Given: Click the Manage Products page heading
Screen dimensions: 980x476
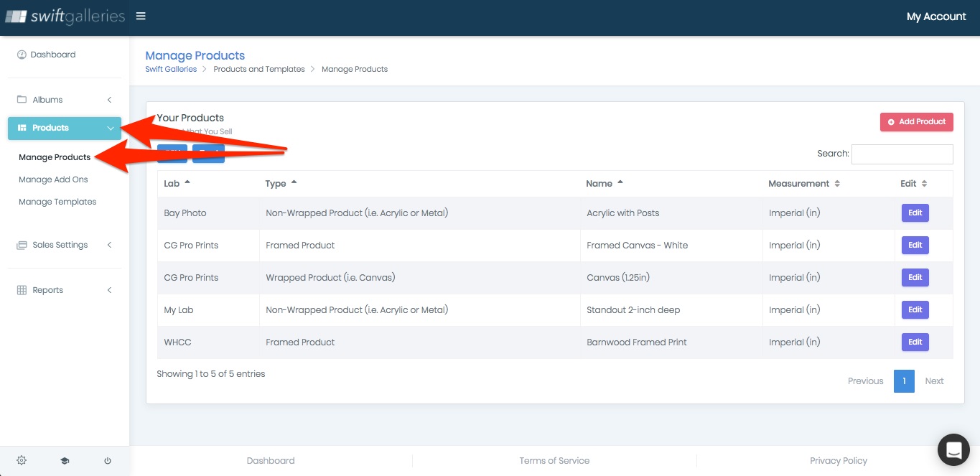Looking at the screenshot, I should [195, 55].
